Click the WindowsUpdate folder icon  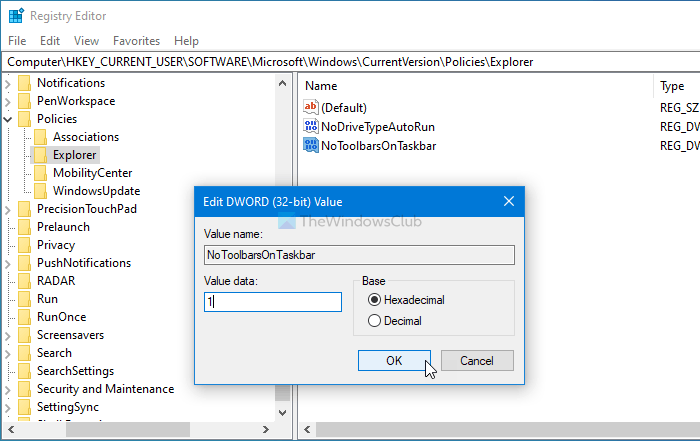point(41,191)
